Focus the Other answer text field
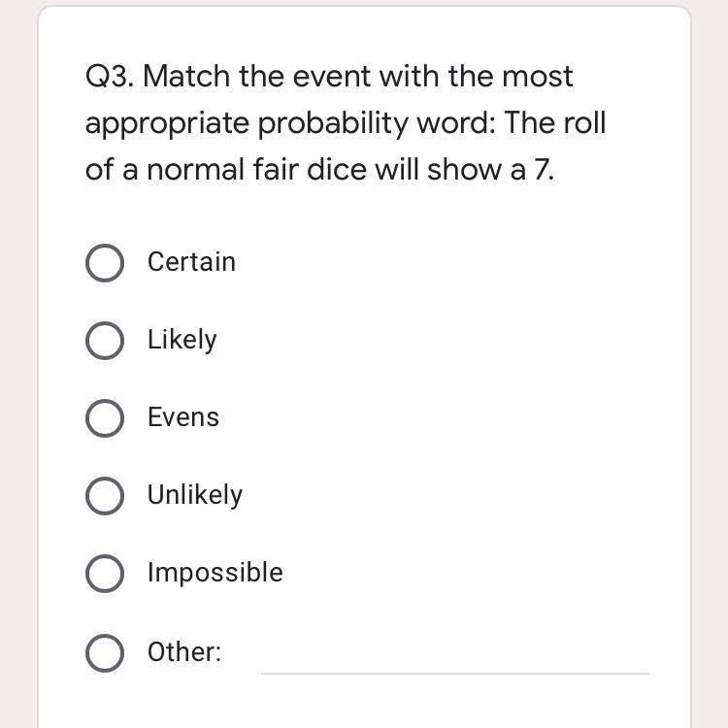Image resolution: width=728 pixels, height=728 pixels. pos(454,654)
